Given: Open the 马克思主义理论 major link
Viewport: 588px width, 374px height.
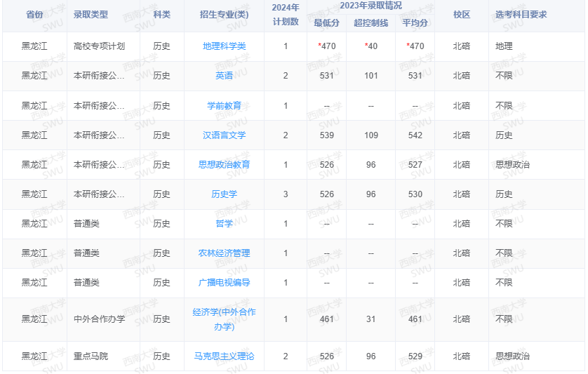Looking at the screenshot, I should point(224,356).
